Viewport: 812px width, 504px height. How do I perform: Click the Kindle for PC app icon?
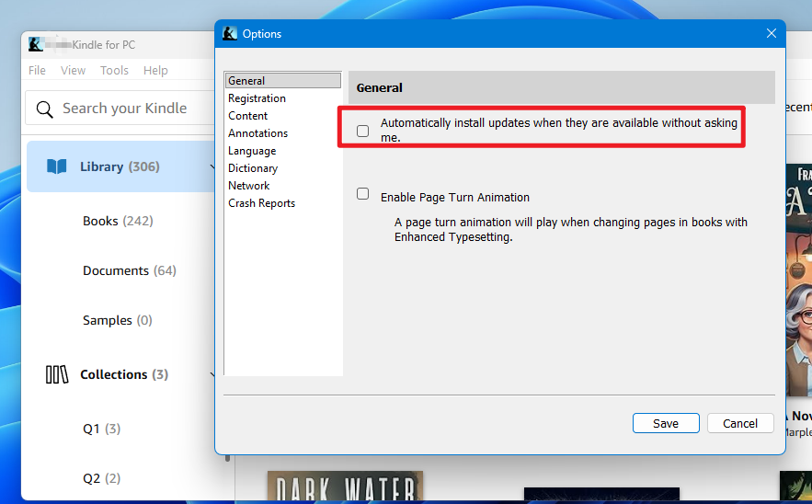36,44
